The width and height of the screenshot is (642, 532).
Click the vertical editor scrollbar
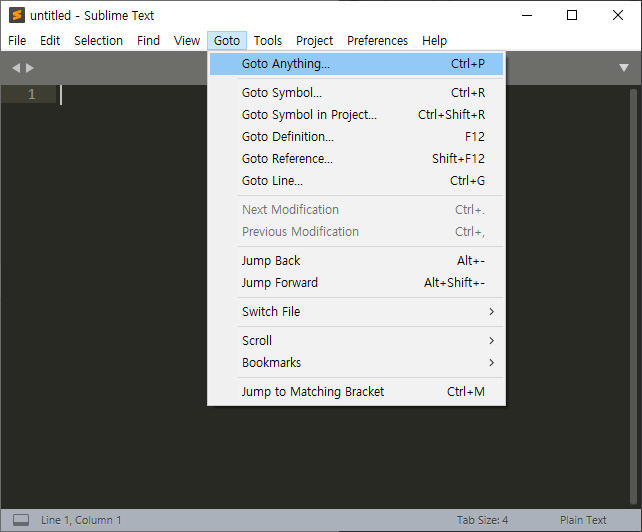click(633, 297)
